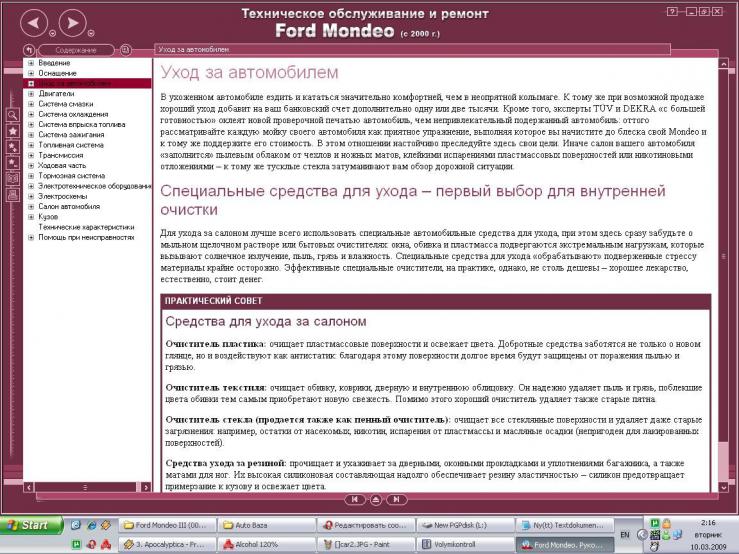Expand the Введение tree node
The image size is (739, 554).
(x=31, y=63)
